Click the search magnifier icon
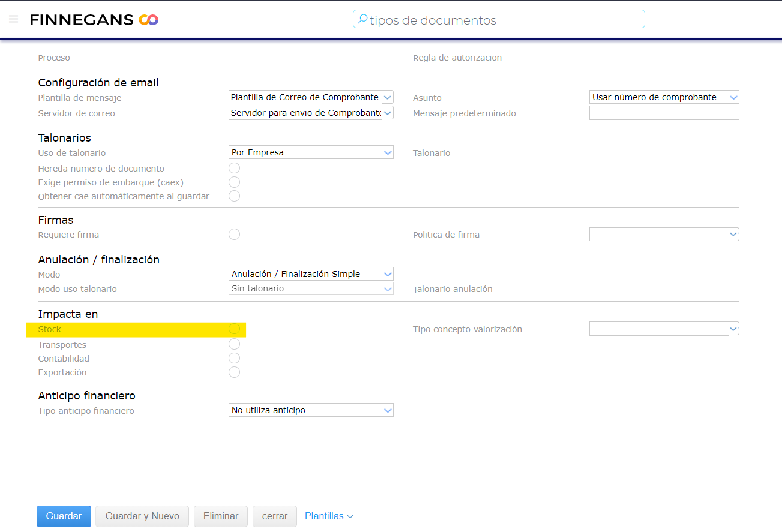Screen dimensions: 782x532 [x=362, y=19]
